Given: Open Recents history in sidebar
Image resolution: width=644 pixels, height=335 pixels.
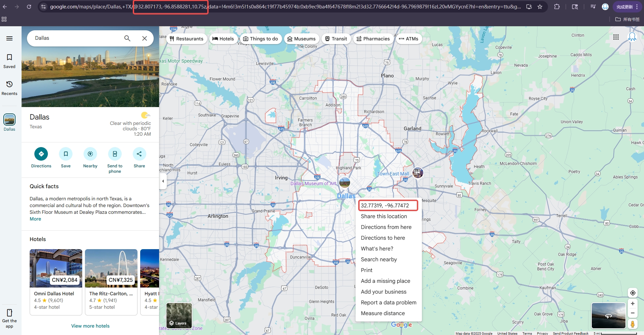Looking at the screenshot, I should coord(9,85).
